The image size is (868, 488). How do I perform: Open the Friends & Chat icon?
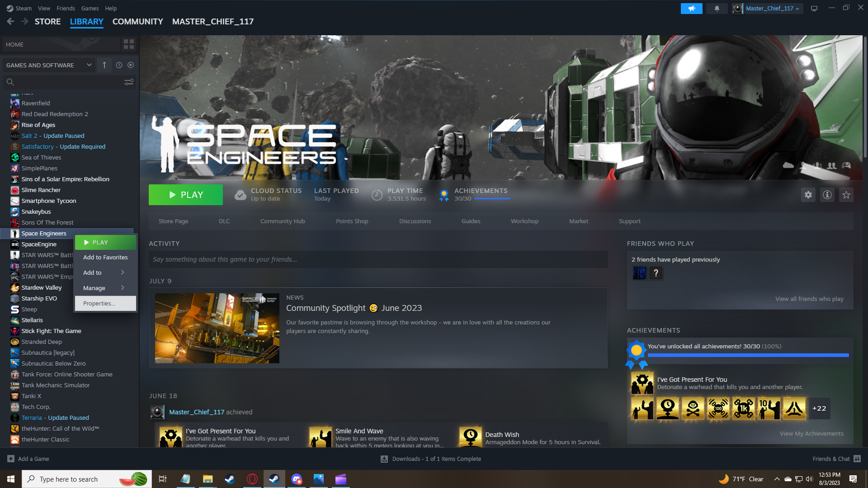coord(857,459)
